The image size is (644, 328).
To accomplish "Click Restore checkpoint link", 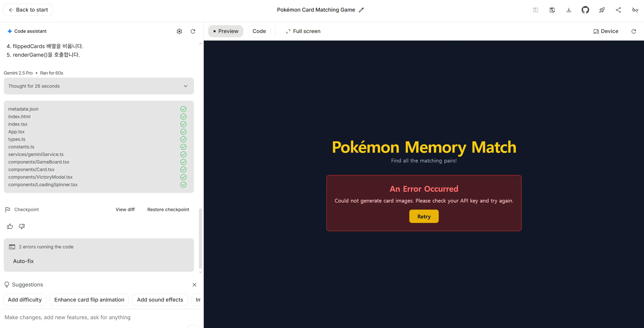I will 168,210.
